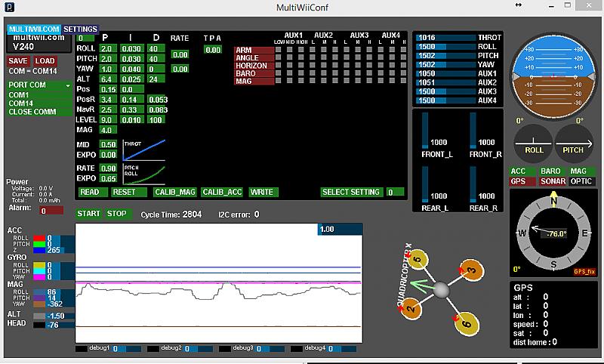The width and height of the screenshot is (604, 364).
Task: Click the Alarm value field
Action: (x=51, y=211)
